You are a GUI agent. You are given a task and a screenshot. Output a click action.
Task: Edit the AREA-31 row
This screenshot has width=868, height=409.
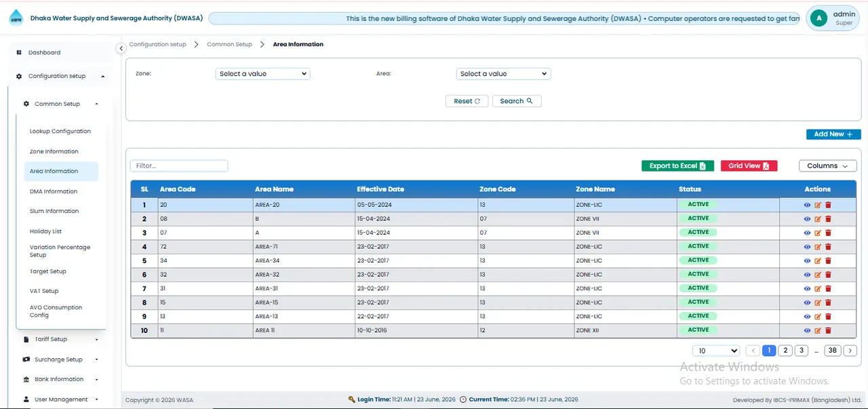tap(818, 288)
